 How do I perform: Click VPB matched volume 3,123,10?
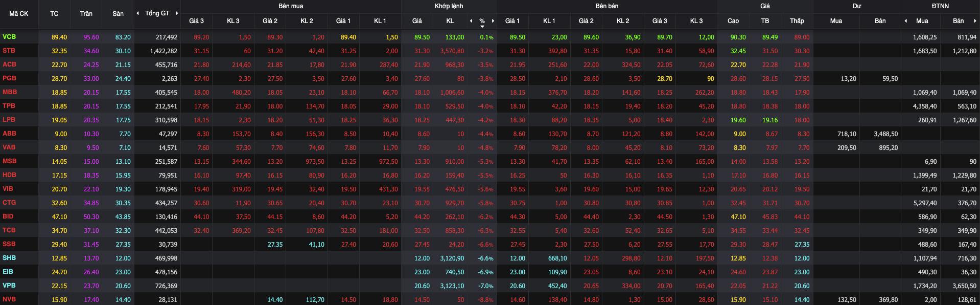click(452, 286)
